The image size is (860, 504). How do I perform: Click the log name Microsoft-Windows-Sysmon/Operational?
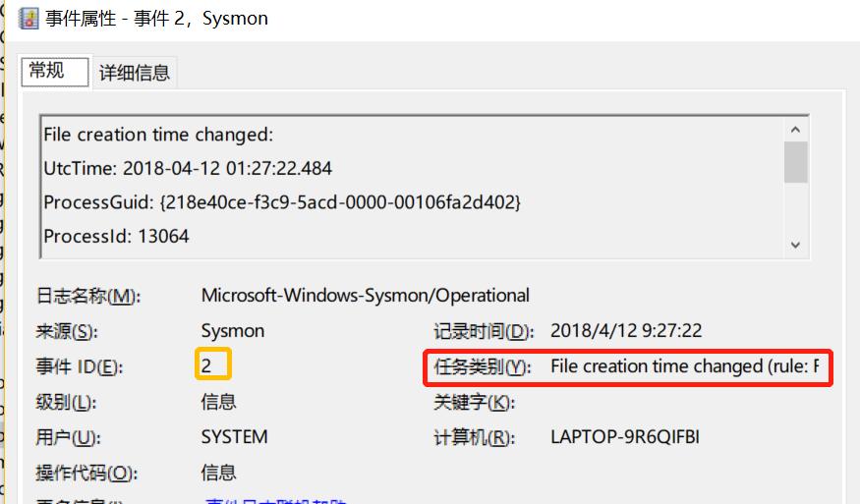366,296
